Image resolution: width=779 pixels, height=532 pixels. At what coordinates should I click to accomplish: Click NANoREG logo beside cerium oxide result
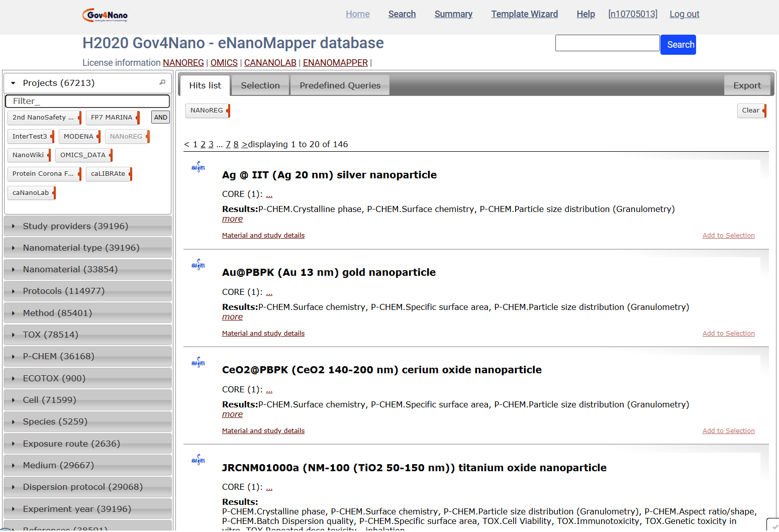(199, 362)
